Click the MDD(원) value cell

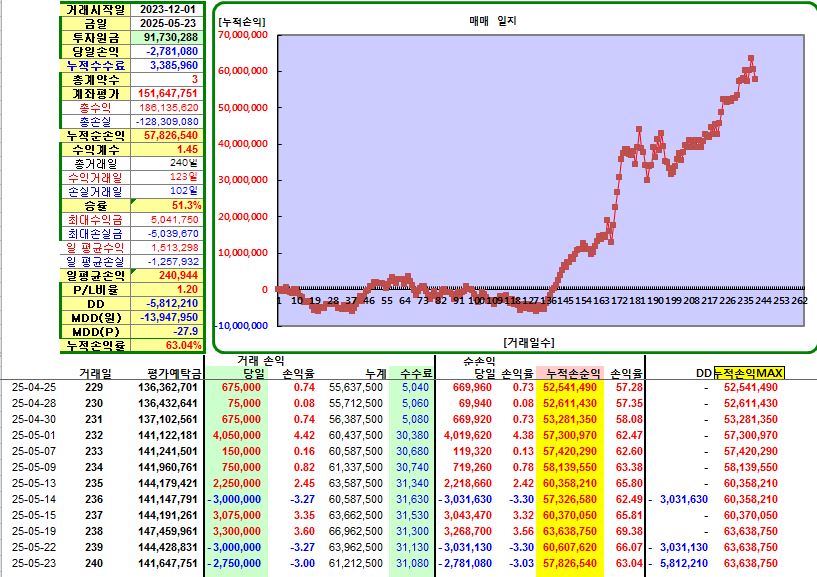(167, 317)
